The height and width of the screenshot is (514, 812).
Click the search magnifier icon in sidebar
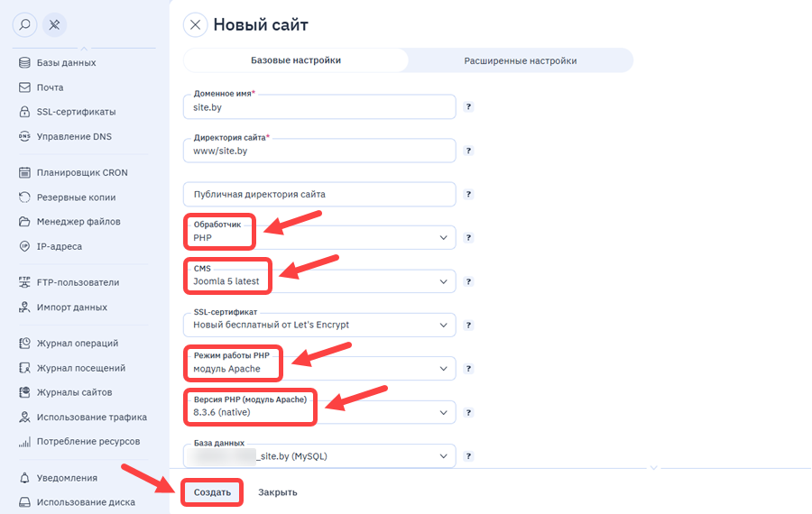click(x=24, y=25)
